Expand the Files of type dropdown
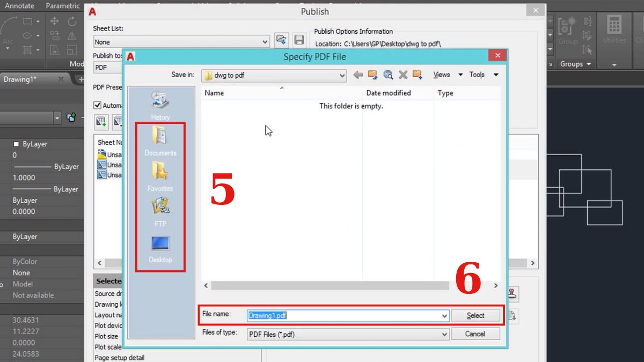 pos(444,334)
